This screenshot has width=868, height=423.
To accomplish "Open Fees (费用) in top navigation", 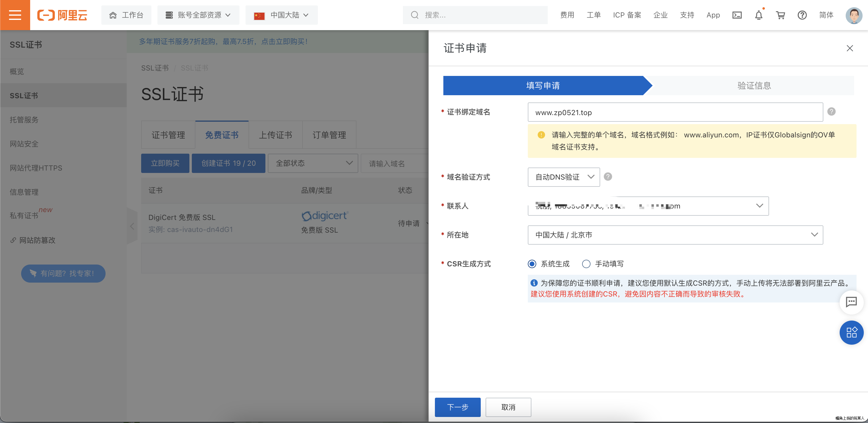I will [567, 15].
